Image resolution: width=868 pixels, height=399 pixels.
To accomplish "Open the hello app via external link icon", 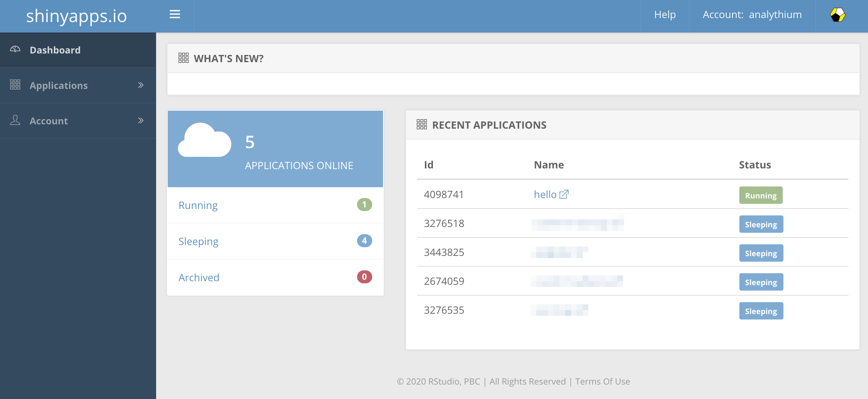I will (564, 194).
